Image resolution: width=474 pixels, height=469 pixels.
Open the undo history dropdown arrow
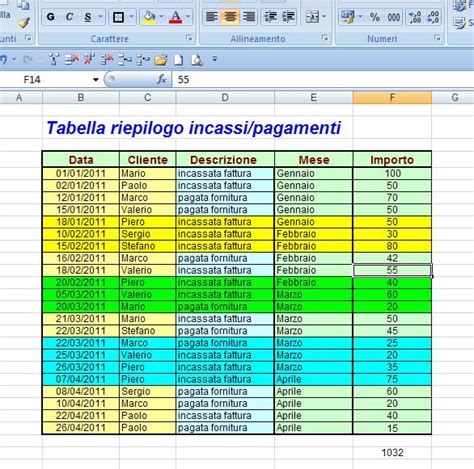click(14, 60)
